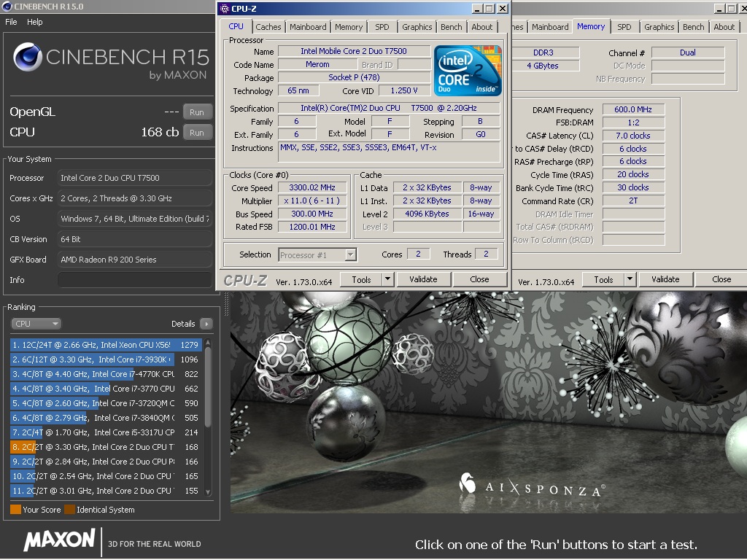The height and width of the screenshot is (560, 747).
Task: Select ranking row 7 Core i5-3317U 214
Action: click(106, 432)
